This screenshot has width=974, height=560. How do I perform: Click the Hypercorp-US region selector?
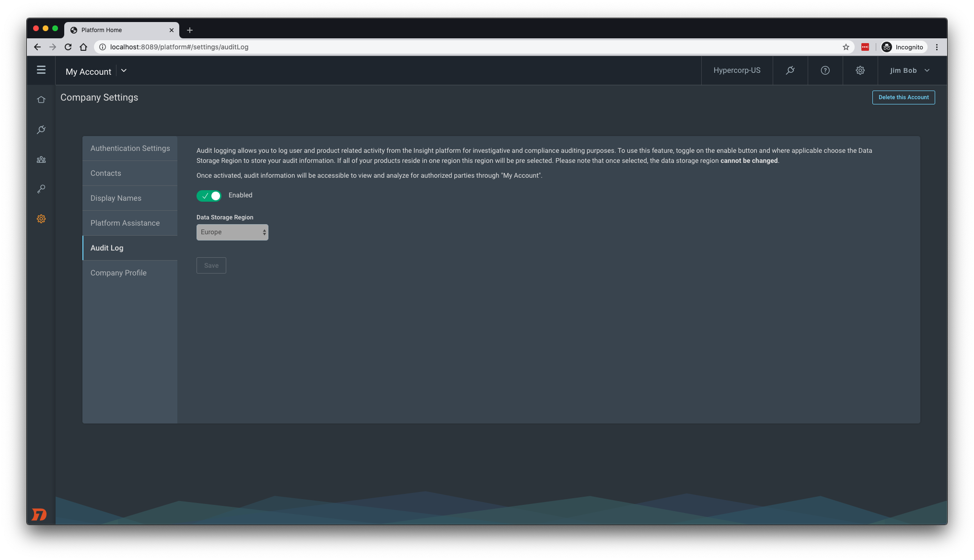click(x=737, y=70)
